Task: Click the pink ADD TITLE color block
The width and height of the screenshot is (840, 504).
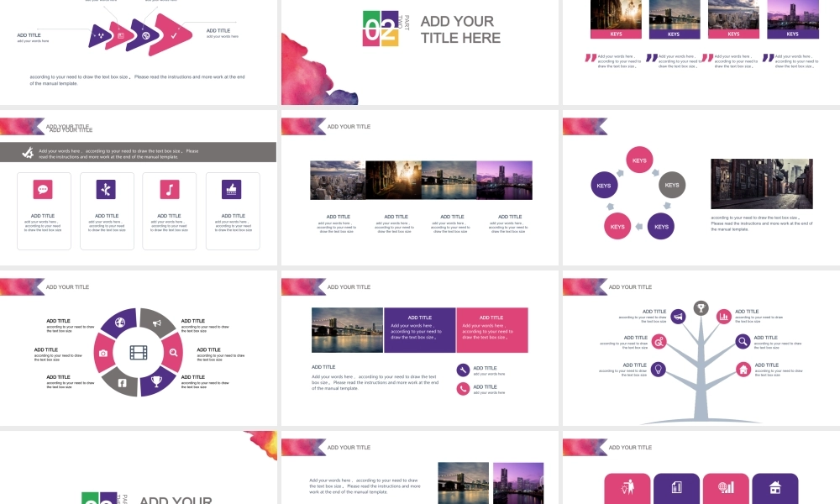Action: (x=491, y=329)
